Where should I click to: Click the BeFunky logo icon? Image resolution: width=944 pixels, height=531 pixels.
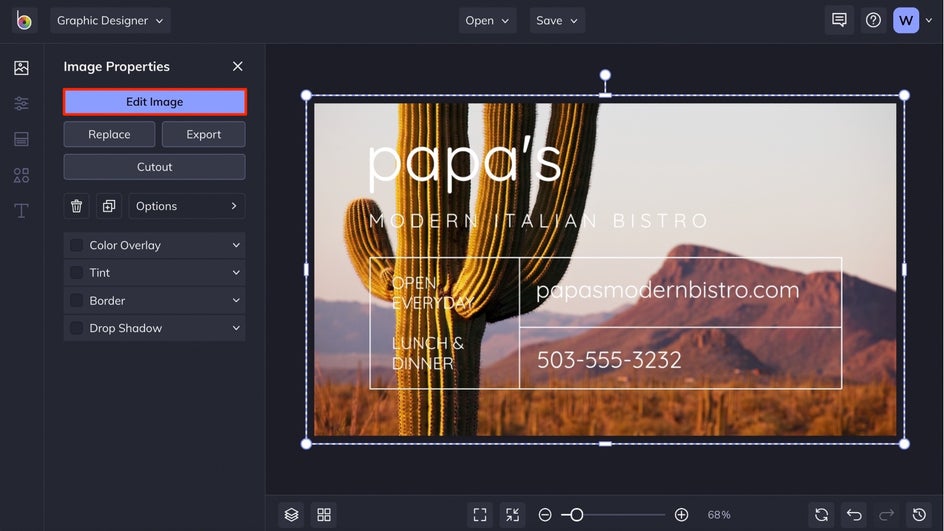[23, 20]
